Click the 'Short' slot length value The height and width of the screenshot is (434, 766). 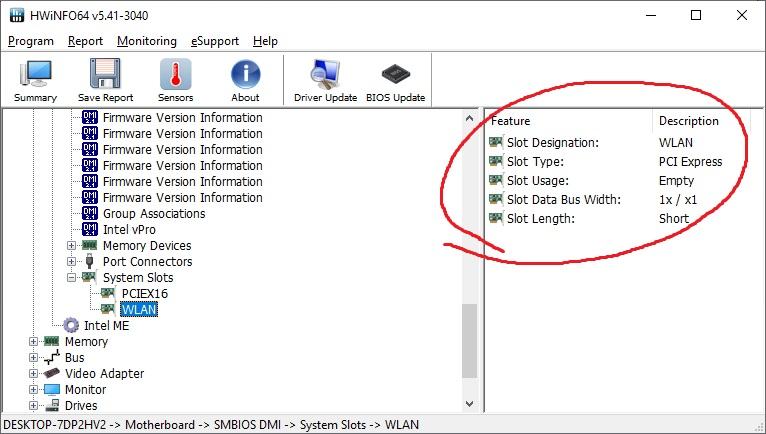tap(674, 218)
